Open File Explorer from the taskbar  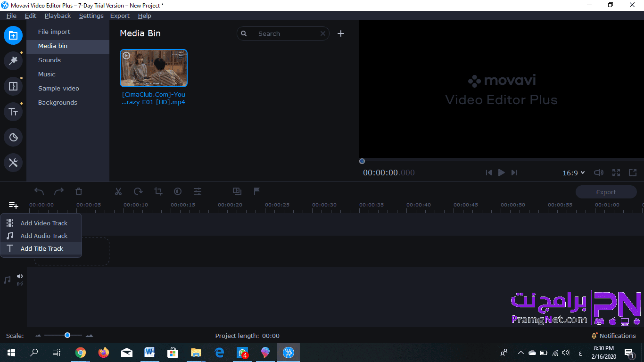coord(196,353)
